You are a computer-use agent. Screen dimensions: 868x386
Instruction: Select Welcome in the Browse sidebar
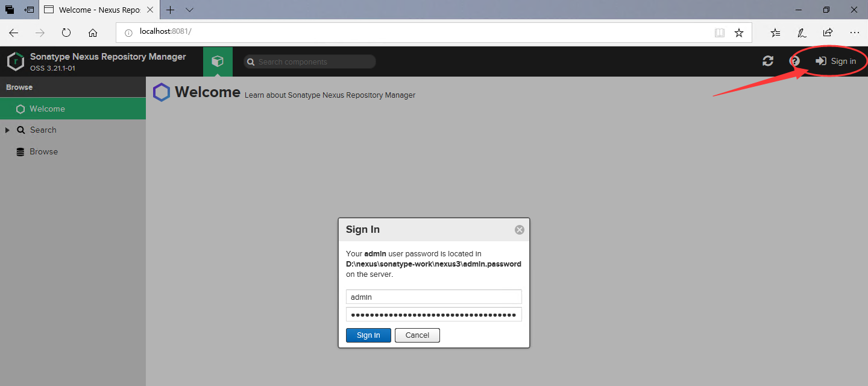coord(73,109)
